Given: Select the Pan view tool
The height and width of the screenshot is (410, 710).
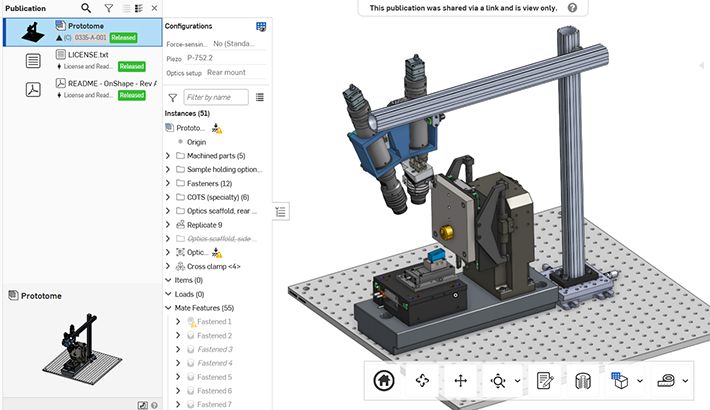Looking at the screenshot, I should (461, 381).
